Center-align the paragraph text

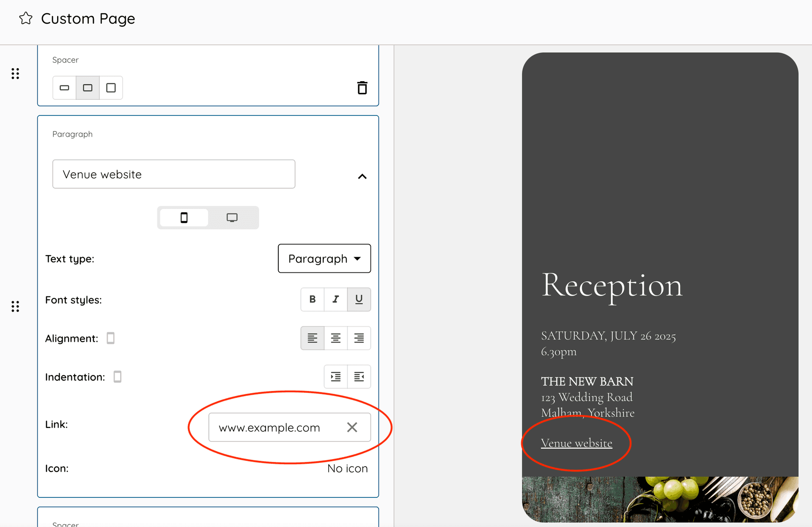pos(336,338)
